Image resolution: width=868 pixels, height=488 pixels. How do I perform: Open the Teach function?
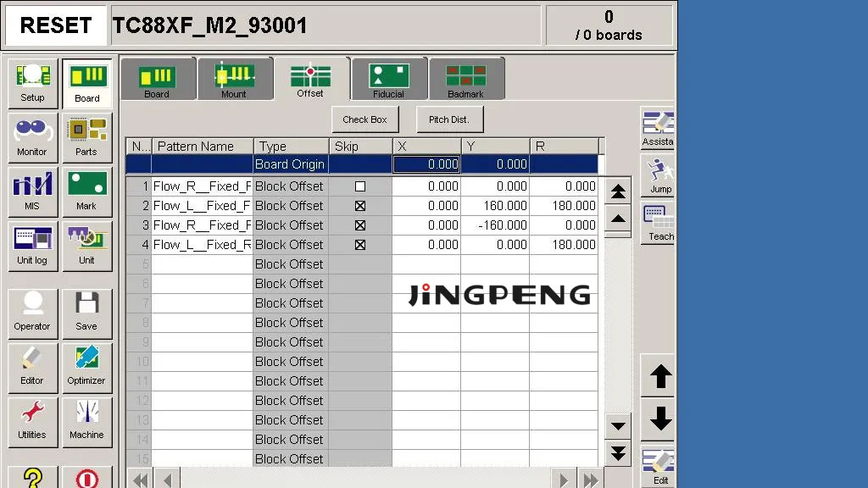(x=658, y=223)
